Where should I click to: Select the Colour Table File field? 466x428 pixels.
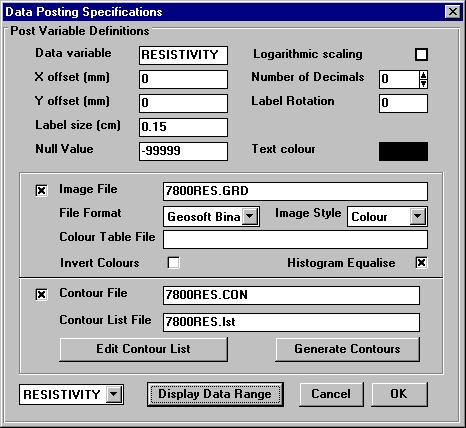(295, 240)
